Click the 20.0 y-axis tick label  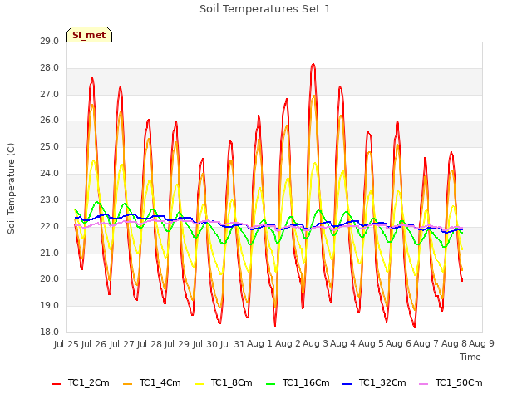(x=49, y=279)
